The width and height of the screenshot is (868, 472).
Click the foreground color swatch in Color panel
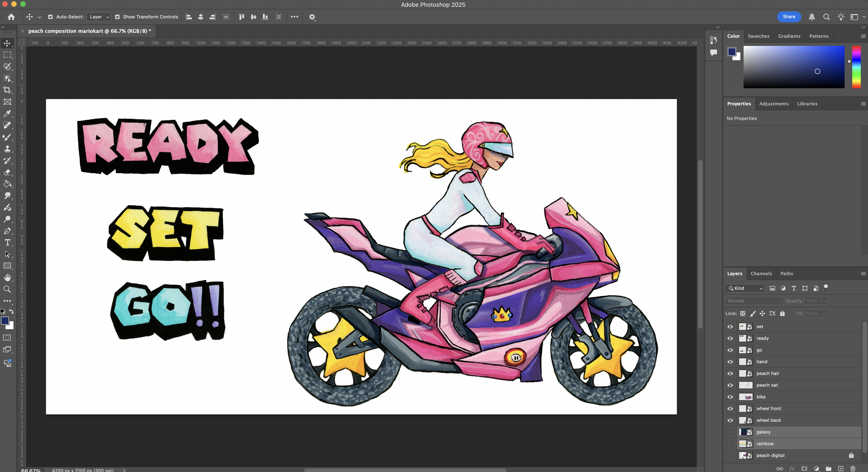pos(732,52)
